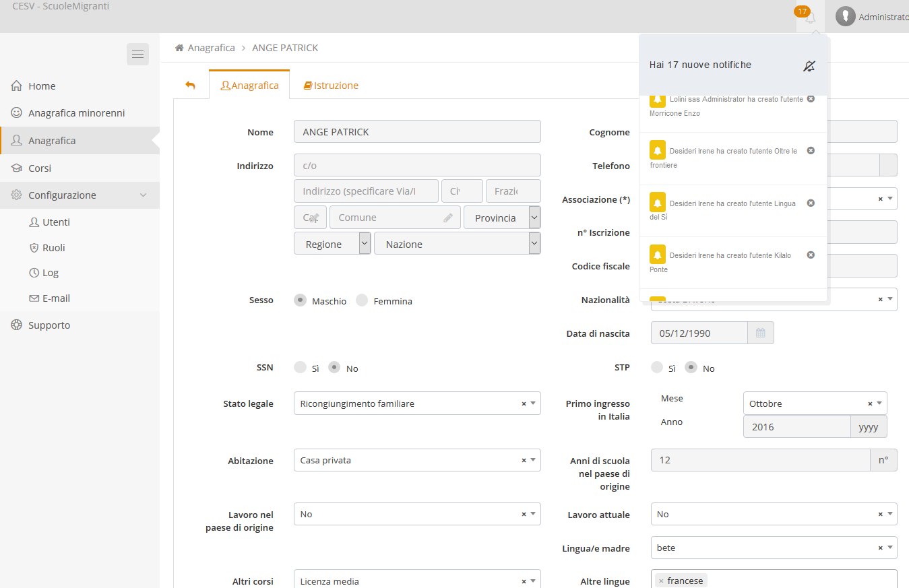Click the pencil icon in Comune field
909x588 pixels.
pos(448,218)
